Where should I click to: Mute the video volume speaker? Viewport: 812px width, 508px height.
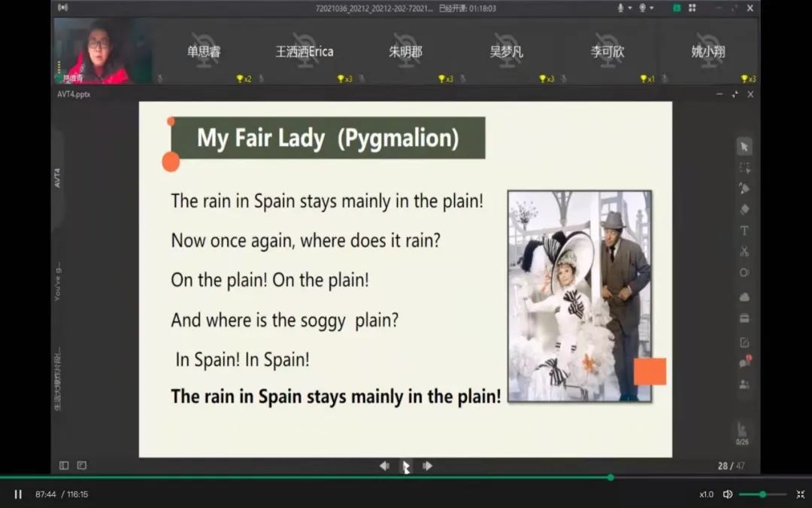[728, 494]
